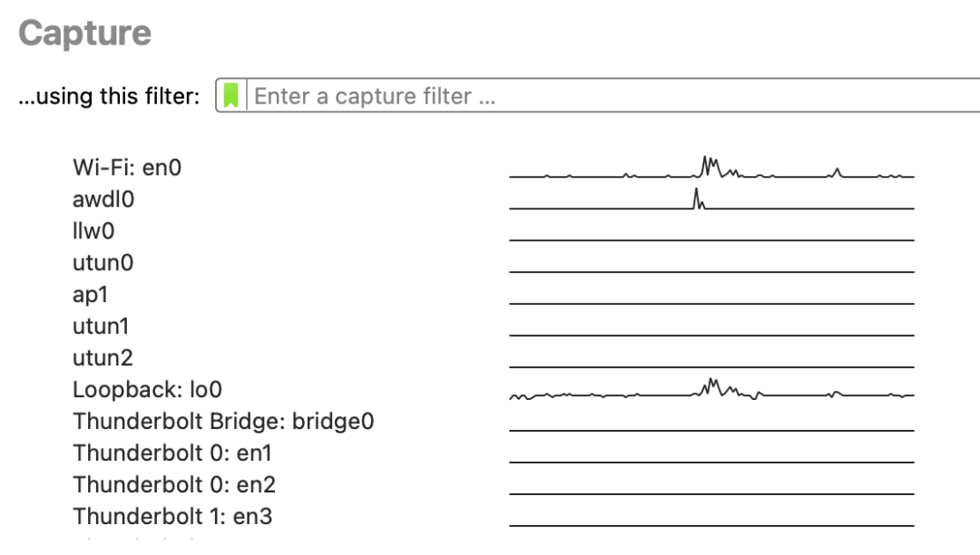
Task: Click the "...using this filter:" label
Action: pyautogui.click(x=109, y=96)
